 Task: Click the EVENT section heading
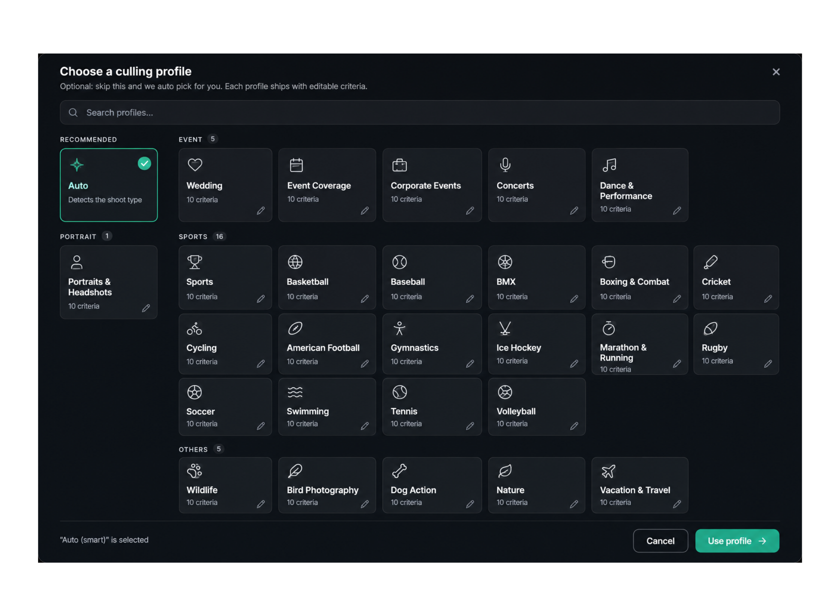(x=190, y=140)
